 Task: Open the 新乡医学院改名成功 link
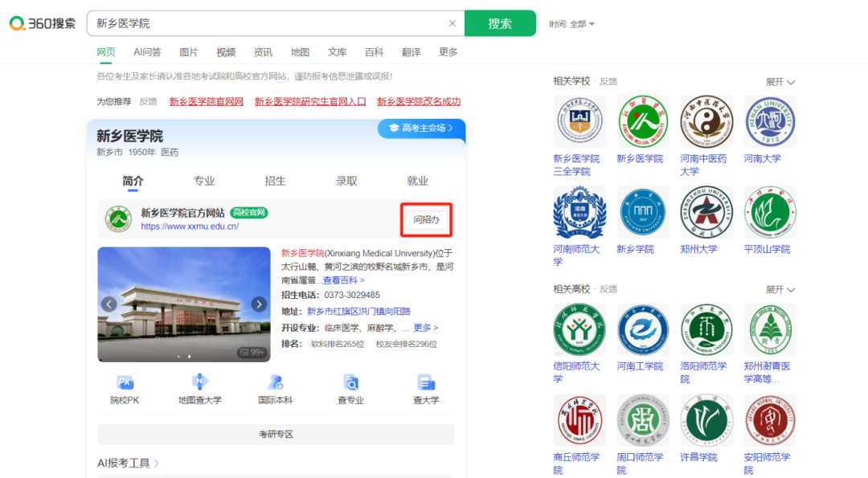pos(419,101)
